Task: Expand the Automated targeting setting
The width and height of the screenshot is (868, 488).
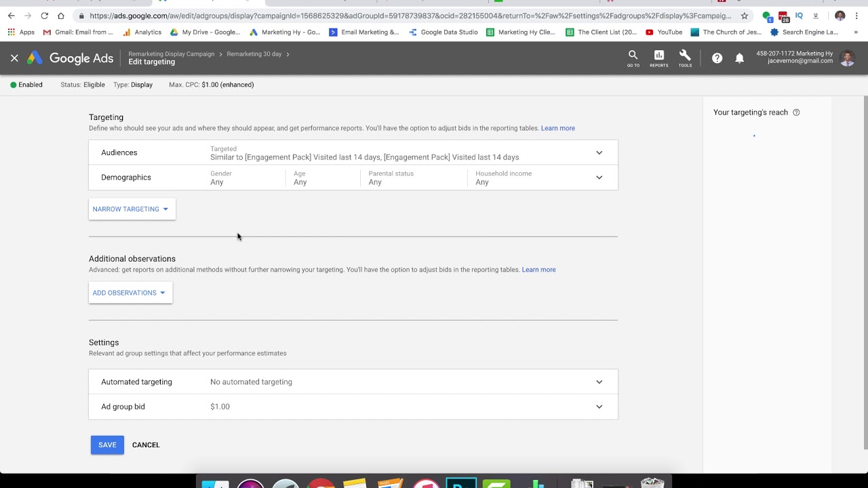Action: click(x=599, y=382)
